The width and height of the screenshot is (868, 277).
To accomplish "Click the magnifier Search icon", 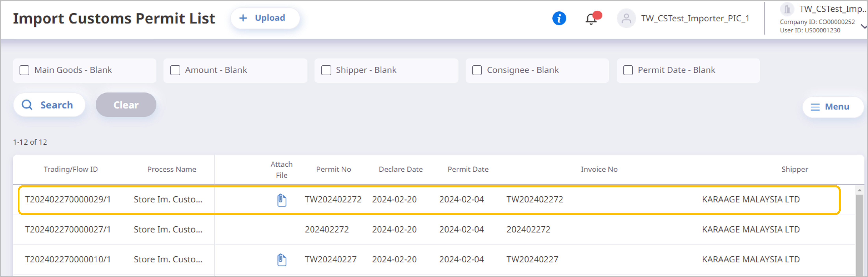I will [27, 105].
